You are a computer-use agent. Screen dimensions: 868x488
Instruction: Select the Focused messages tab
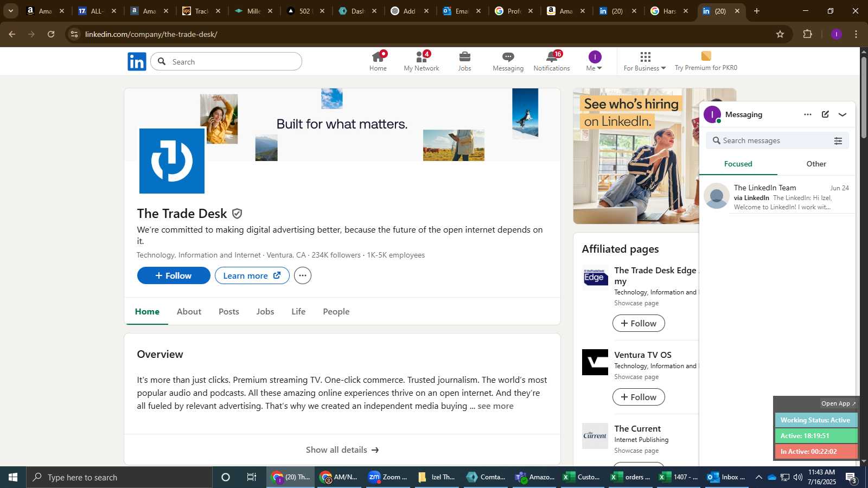coord(738,164)
